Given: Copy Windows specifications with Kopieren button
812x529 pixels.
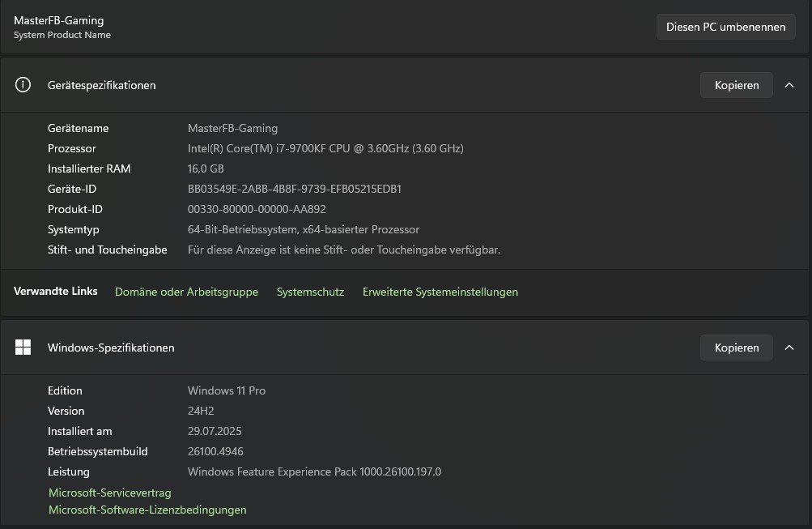Looking at the screenshot, I should [737, 348].
